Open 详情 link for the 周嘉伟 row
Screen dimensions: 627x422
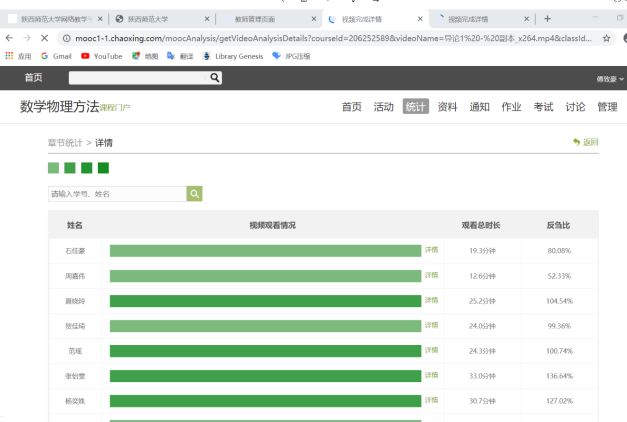coord(431,275)
